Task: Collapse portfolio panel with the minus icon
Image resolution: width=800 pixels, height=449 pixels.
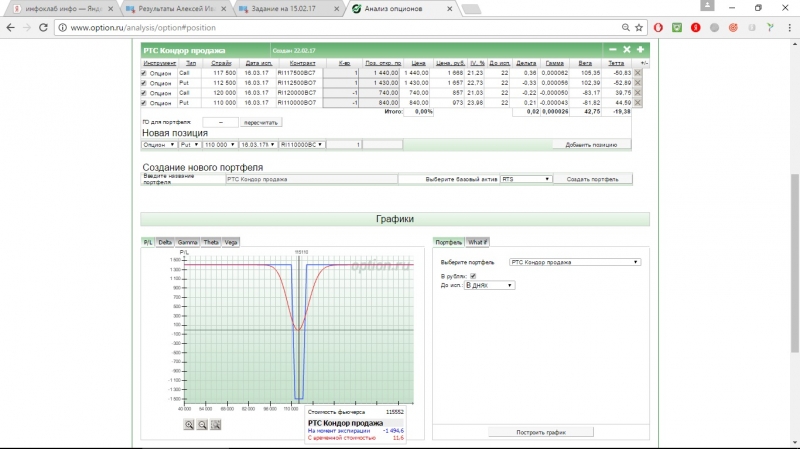Action: click(x=613, y=49)
